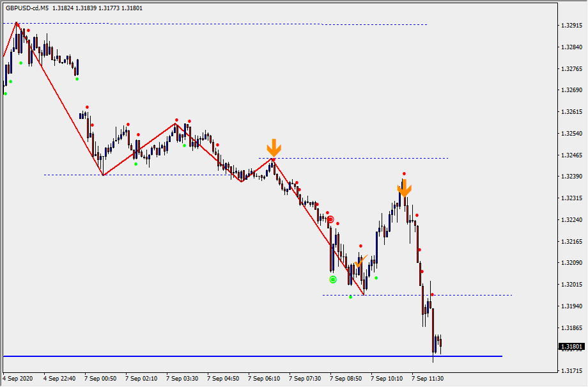Screen dimensions: 588x387
Task: Select the orange check mark signal
Action: tap(360, 261)
